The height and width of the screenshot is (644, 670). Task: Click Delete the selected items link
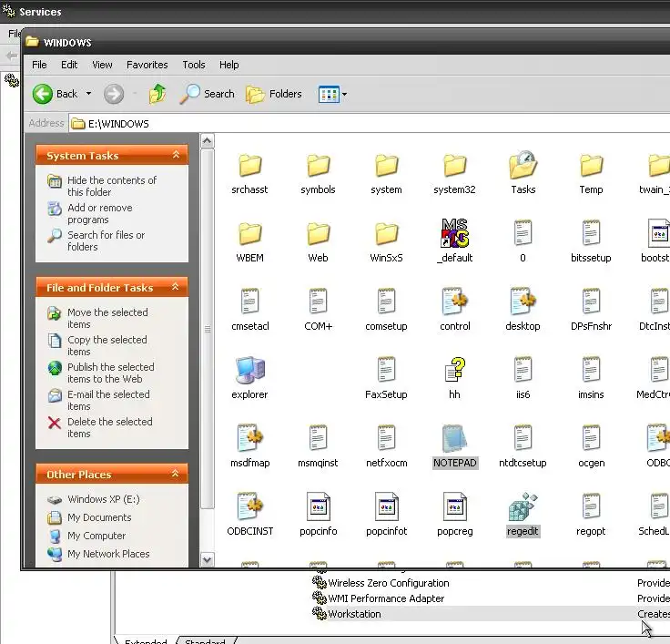(x=100, y=427)
